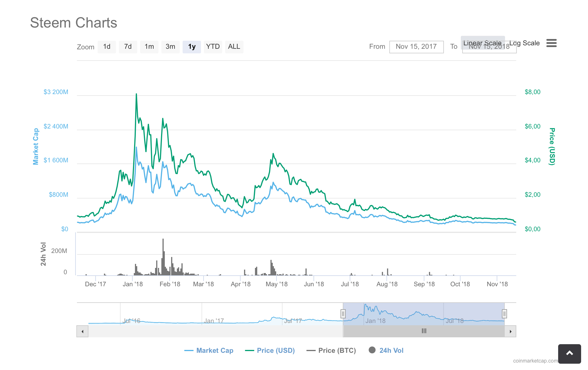This screenshot has height=370, width=588.
Task: Click the Aug '18 x-axis label
Action: point(387,284)
